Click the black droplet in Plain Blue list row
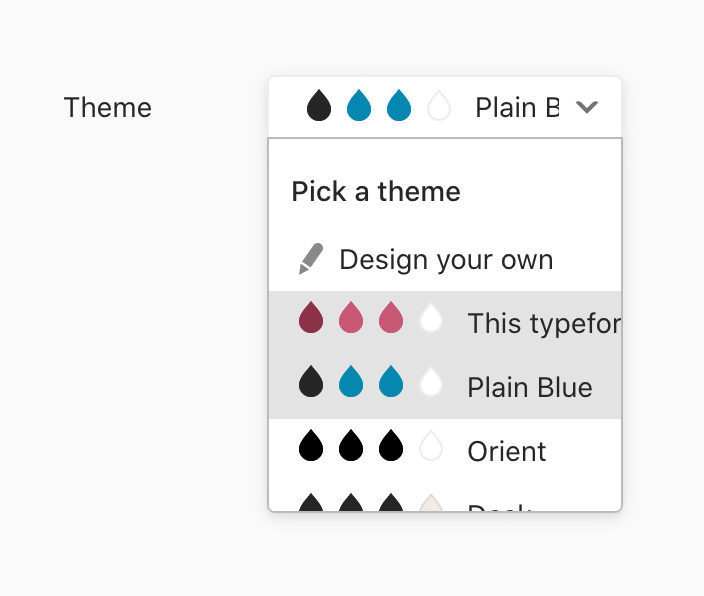The height and width of the screenshot is (596, 704). pos(311,381)
